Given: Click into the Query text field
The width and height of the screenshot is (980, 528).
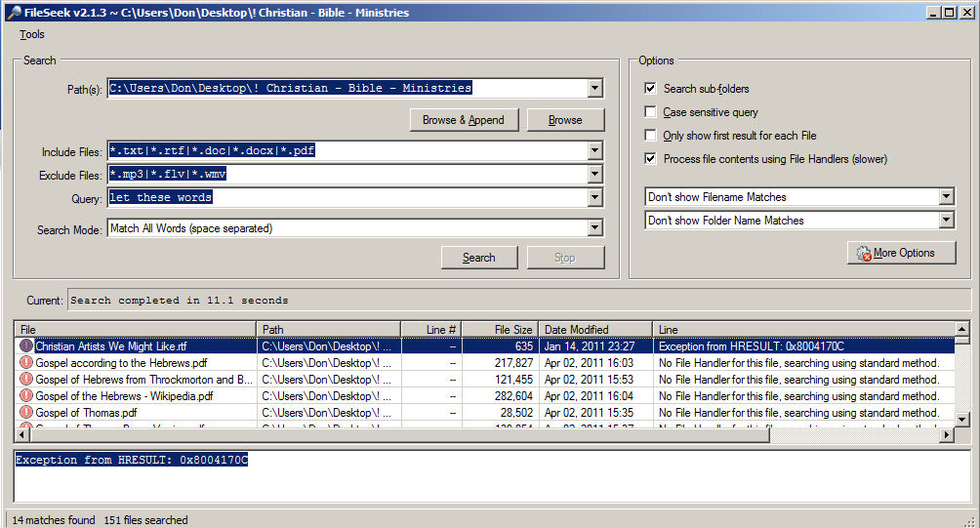Looking at the screenshot, I should [x=348, y=198].
